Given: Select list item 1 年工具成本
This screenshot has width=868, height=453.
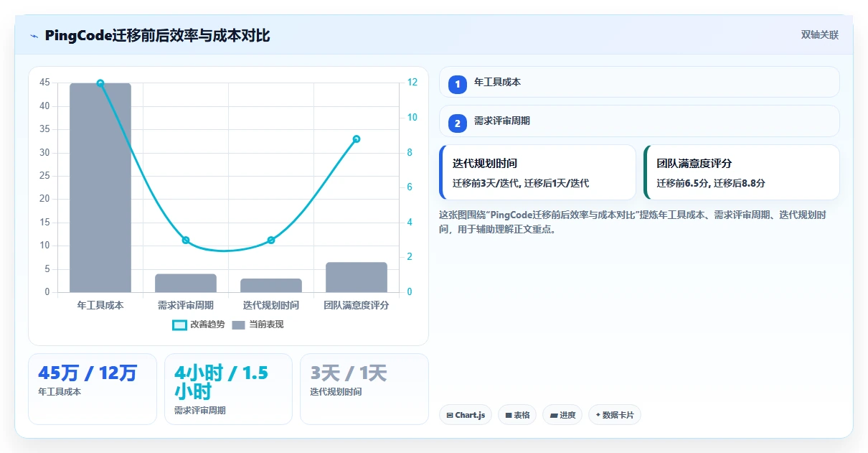Looking at the screenshot, I should [639, 82].
